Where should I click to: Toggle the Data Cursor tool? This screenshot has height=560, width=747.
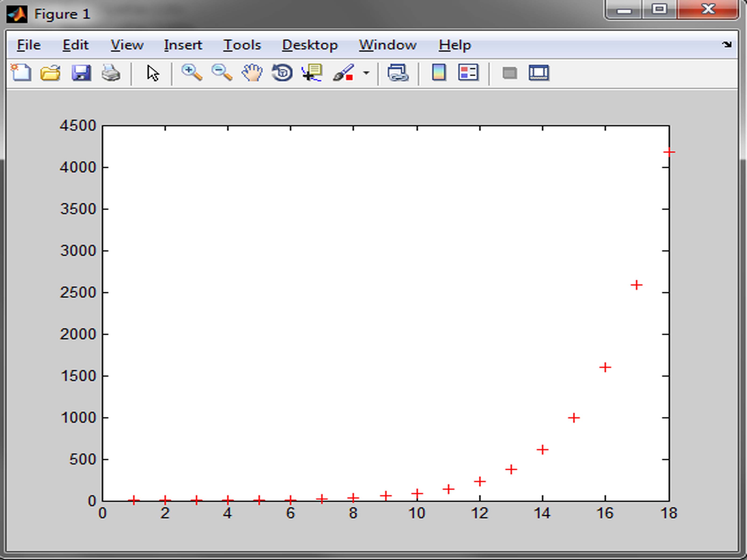(x=312, y=73)
